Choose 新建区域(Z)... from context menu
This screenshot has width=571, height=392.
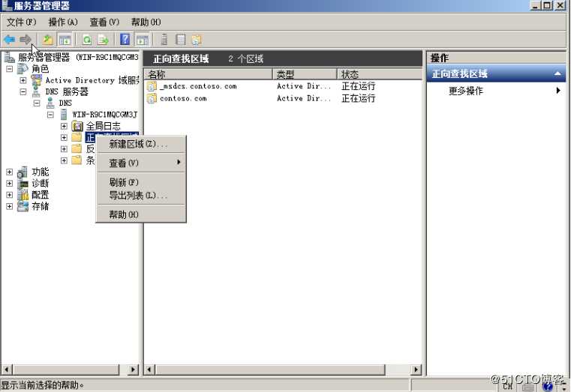pos(141,144)
